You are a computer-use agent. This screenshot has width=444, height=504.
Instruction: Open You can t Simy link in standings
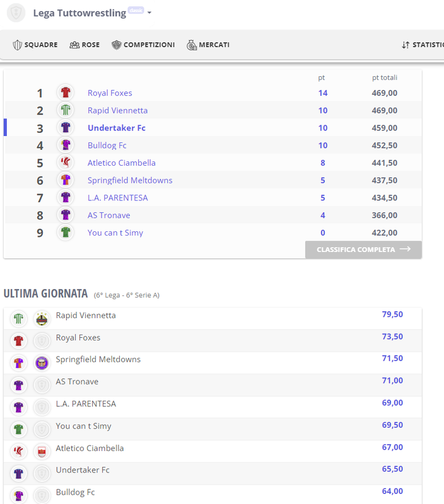coord(115,232)
